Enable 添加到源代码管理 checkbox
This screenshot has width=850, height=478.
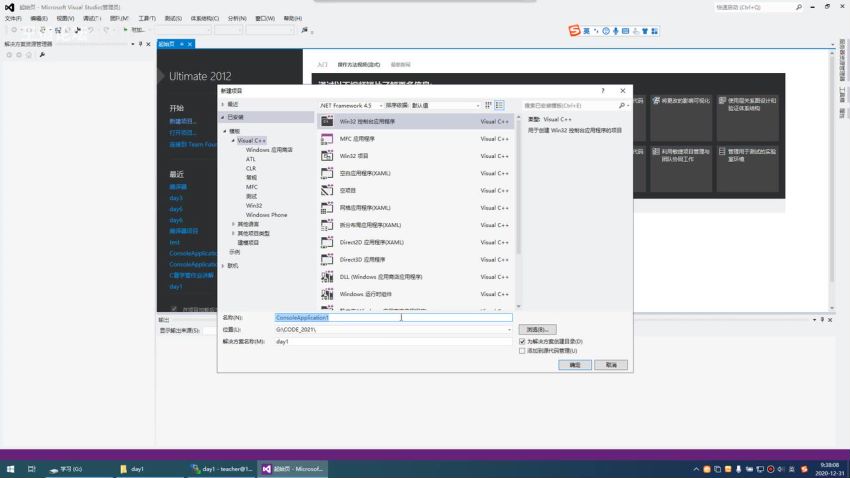(522, 351)
